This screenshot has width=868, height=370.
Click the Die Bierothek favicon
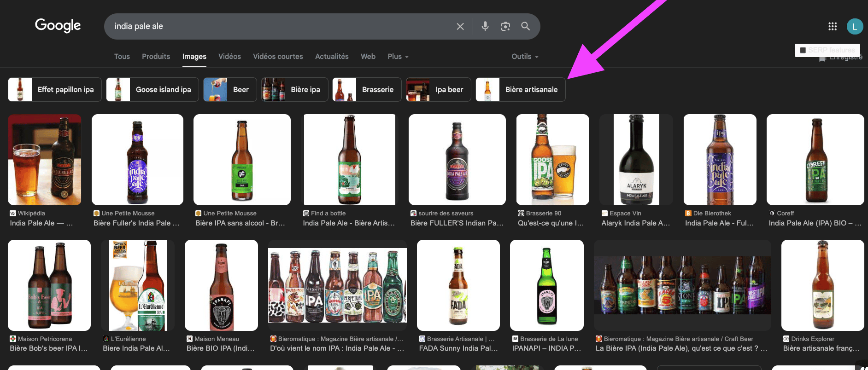688,213
